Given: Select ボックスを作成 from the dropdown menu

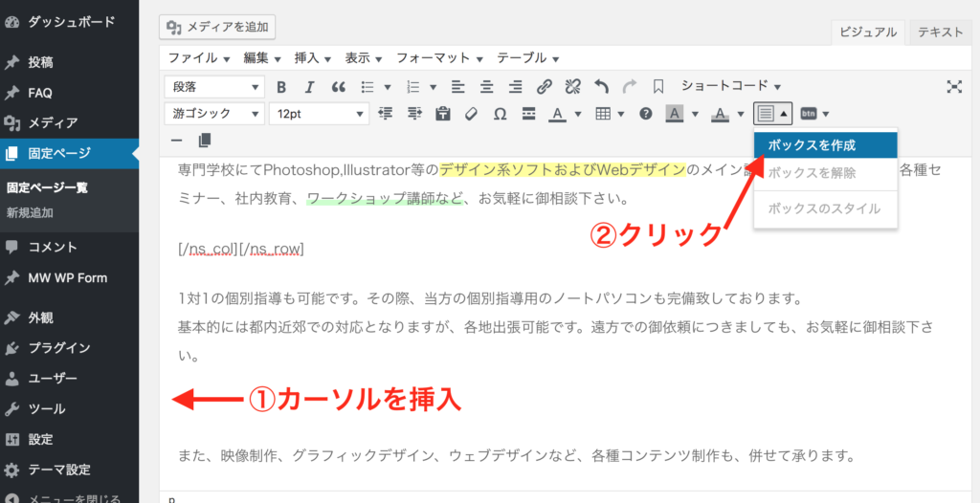Looking at the screenshot, I should click(825, 145).
